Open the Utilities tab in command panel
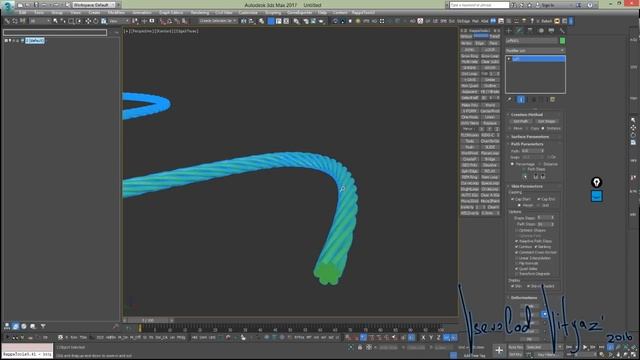This screenshot has width=640, height=360. [x=562, y=31]
